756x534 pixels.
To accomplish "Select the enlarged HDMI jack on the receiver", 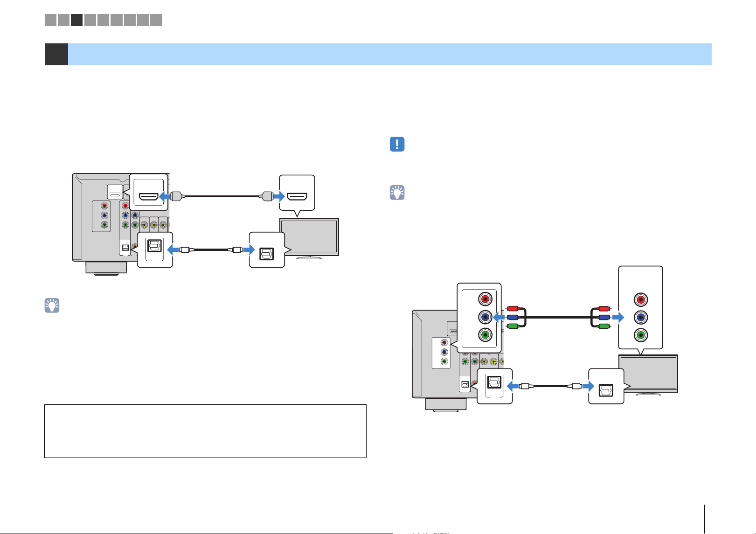I will coord(149,196).
